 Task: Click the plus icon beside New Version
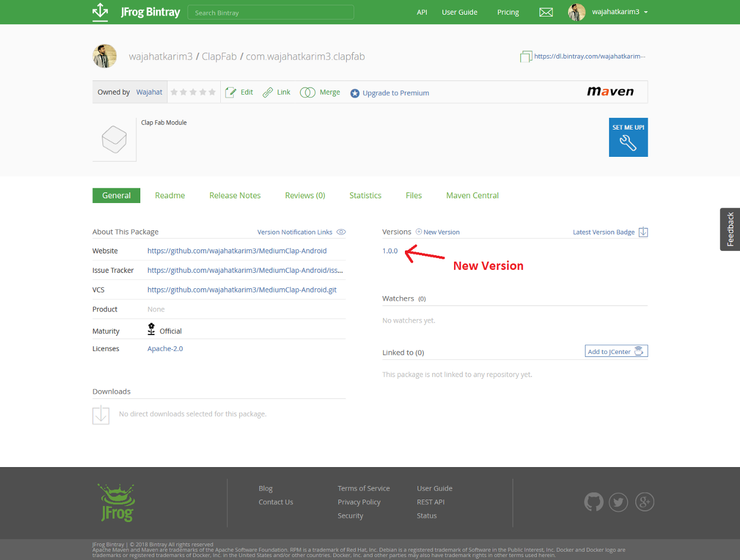[x=419, y=231]
